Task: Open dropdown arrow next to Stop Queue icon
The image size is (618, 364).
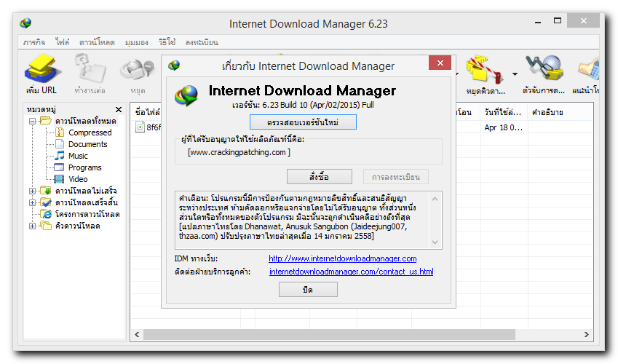Action: (x=515, y=74)
